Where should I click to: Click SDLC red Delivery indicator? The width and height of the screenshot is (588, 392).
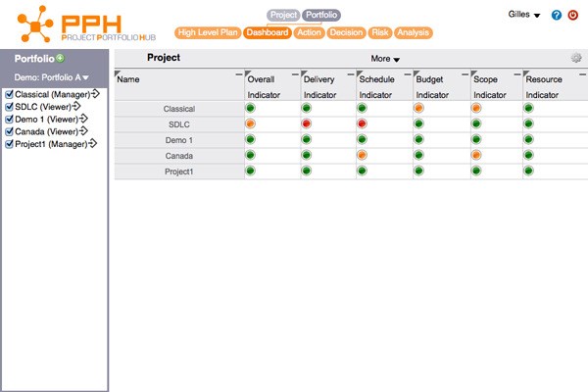(x=307, y=123)
